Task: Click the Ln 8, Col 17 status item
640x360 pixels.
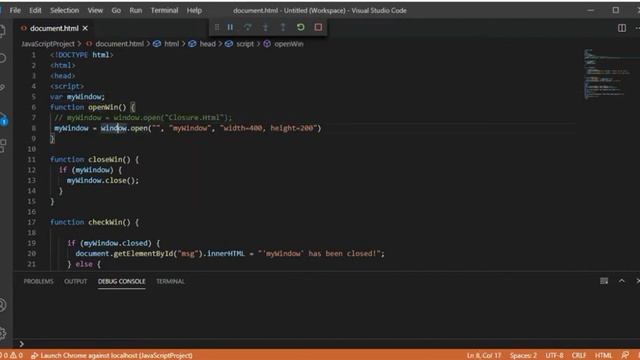Action: (484, 356)
